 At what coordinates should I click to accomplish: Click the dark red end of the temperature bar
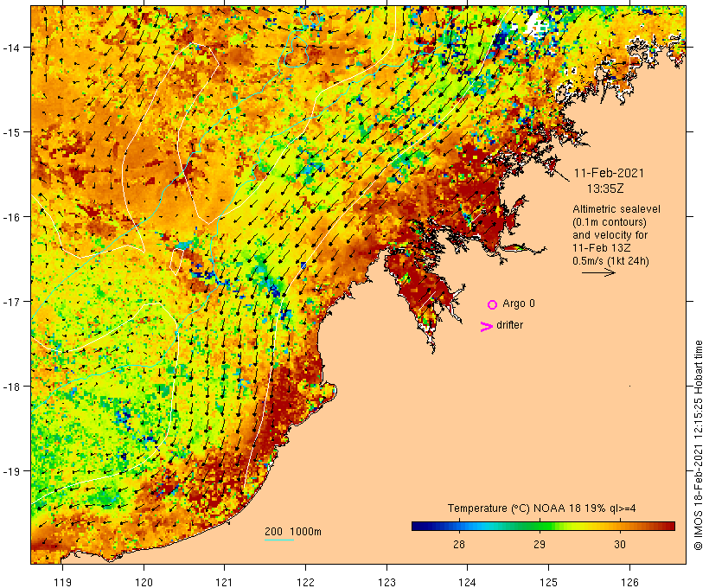click(x=670, y=526)
